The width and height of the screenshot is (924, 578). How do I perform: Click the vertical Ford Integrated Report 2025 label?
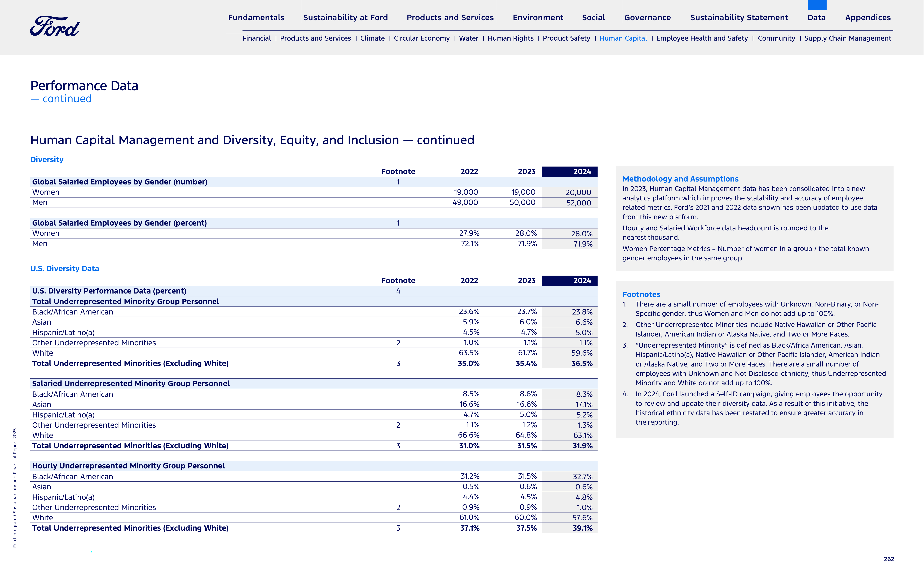pyautogui.click(x=15, y=488)
